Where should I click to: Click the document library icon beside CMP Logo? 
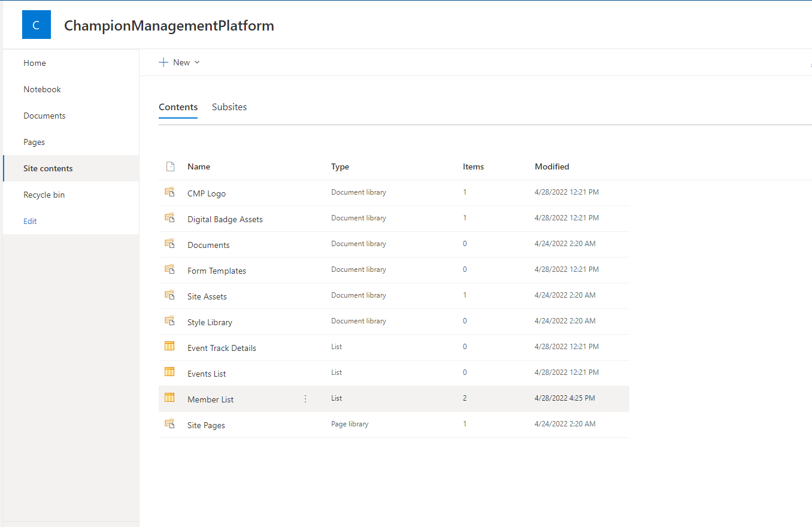[x=169, y=192]
